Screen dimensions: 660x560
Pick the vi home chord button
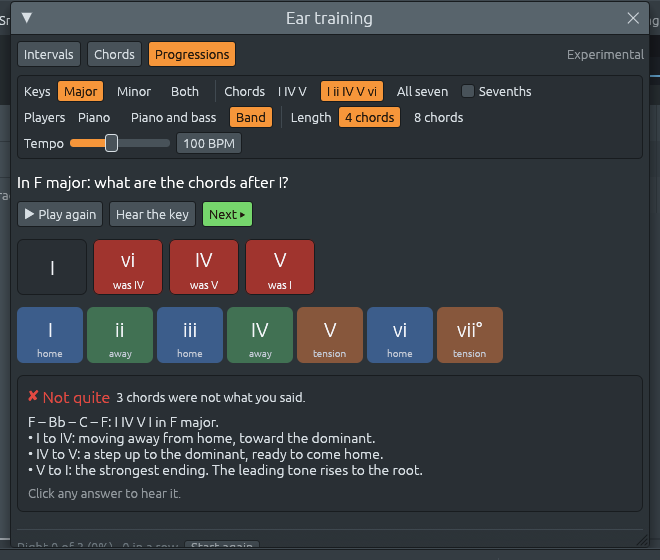(400, 335)
